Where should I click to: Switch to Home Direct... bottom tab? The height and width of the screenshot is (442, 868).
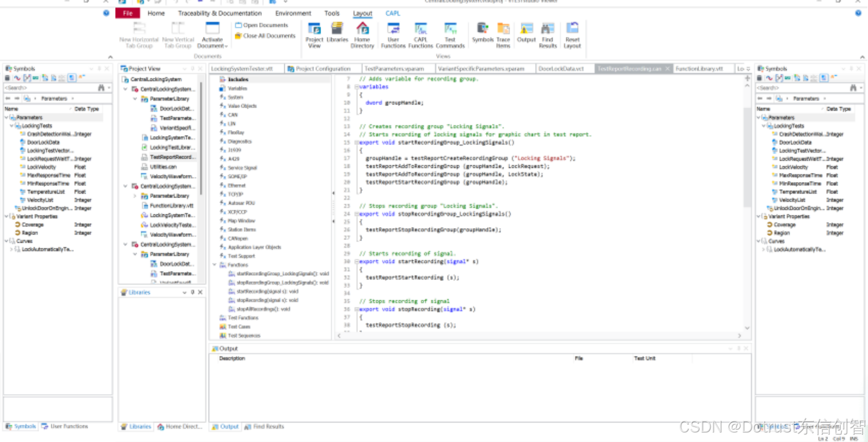(x=180, y=426)
